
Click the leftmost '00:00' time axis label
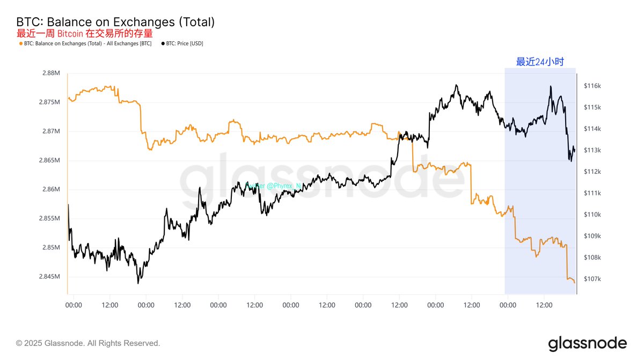(x=74, y=305)
